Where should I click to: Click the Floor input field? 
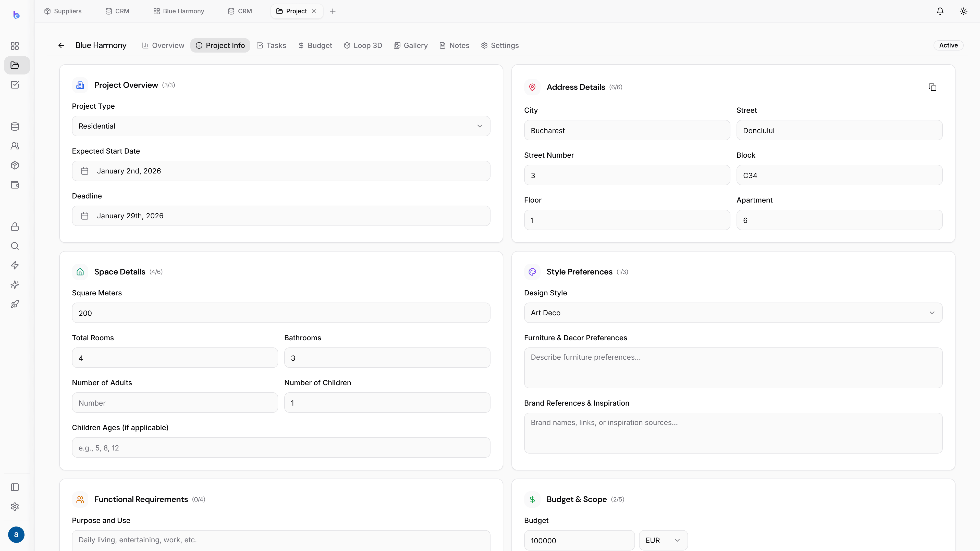pos(627,220)
